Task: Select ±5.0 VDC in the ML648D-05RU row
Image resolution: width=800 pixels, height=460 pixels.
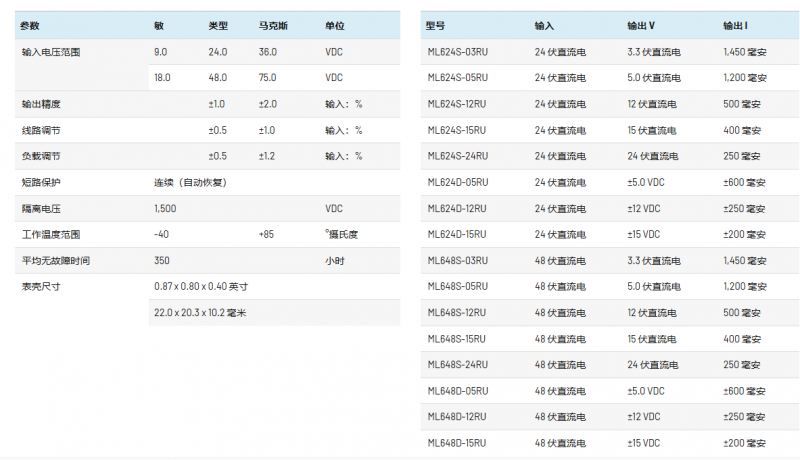Action: 646,391
